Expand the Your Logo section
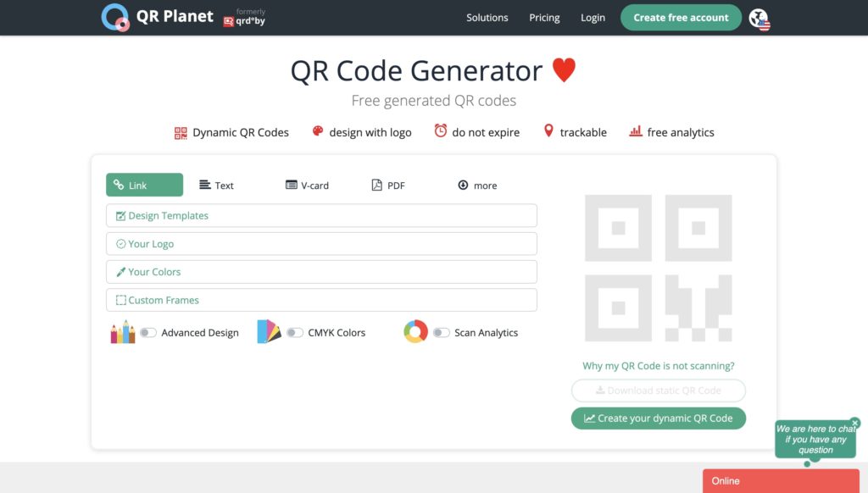 [321, 243]
